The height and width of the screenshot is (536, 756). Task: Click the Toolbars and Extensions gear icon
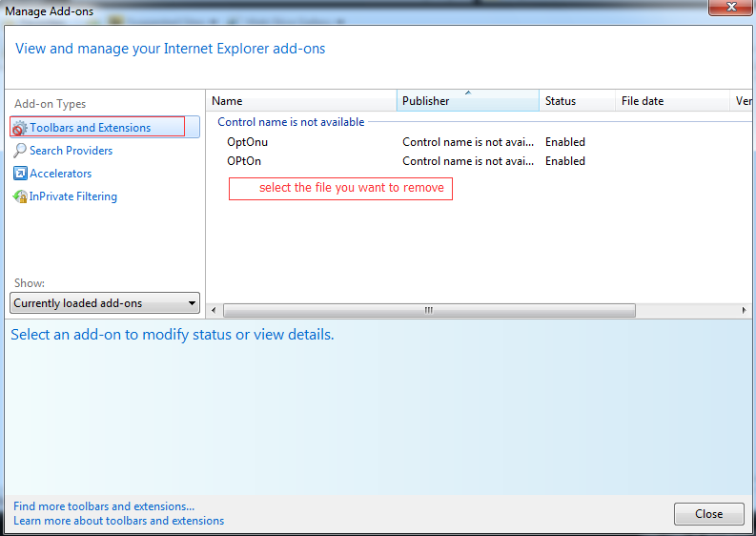pos(19,129)
